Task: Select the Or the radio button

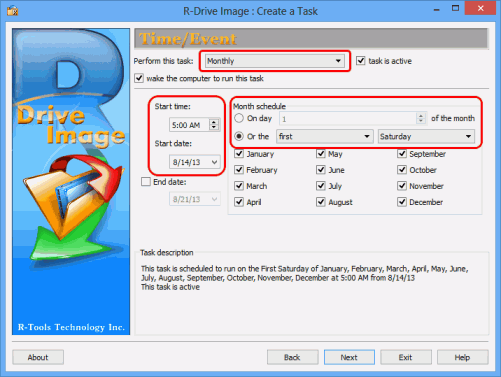Action: (239, 136)
